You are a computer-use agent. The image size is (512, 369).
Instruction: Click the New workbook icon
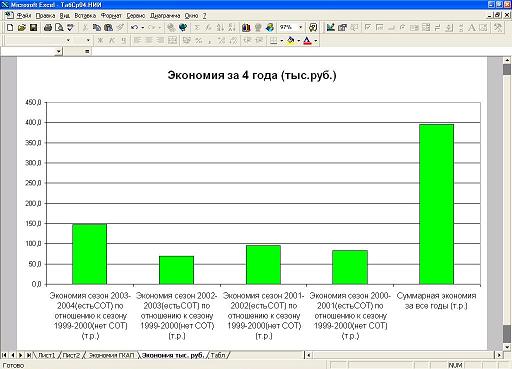point(10,27)
